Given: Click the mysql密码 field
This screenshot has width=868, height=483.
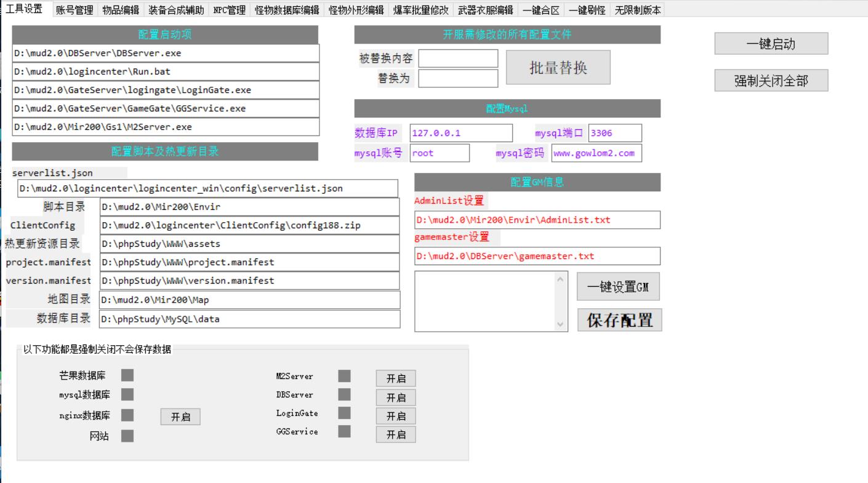Looking at the screenshot, I should coord(597,153).
